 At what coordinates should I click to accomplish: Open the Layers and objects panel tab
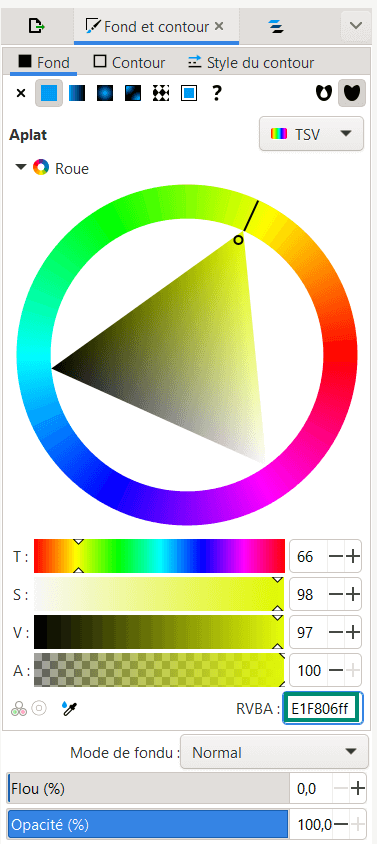(x=276, y=26)
